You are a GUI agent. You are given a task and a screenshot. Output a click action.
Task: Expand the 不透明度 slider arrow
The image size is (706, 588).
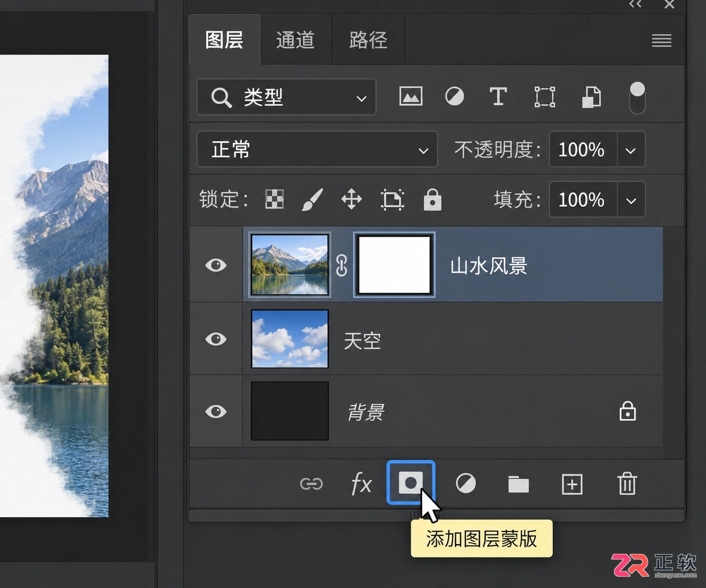(631, 150)
